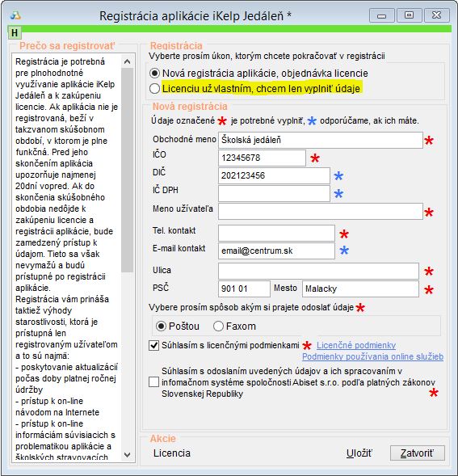Maximize the registration window
The image size is (458, 476).
pyautogui.click(x=410, y=15)
